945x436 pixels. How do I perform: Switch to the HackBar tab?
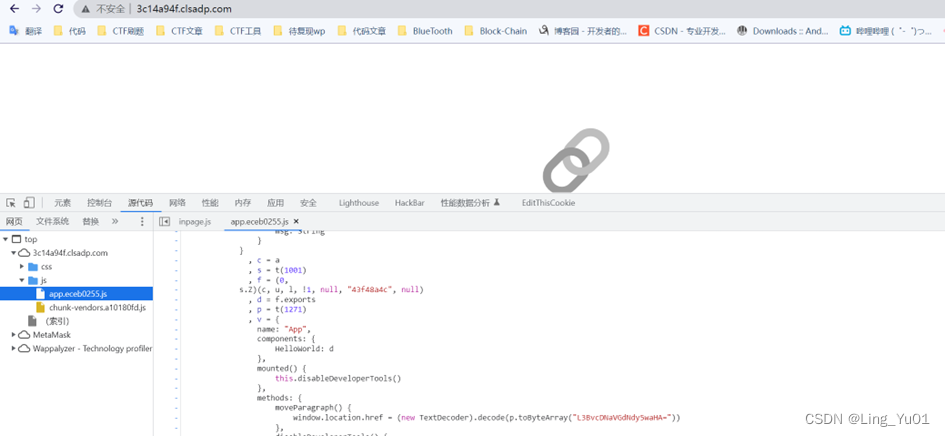click(x=410, y=203)
